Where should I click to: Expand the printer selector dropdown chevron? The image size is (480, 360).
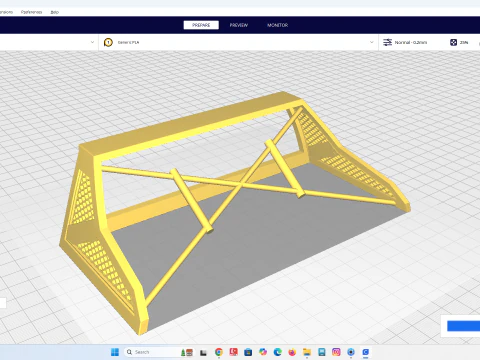coord(92,42)
